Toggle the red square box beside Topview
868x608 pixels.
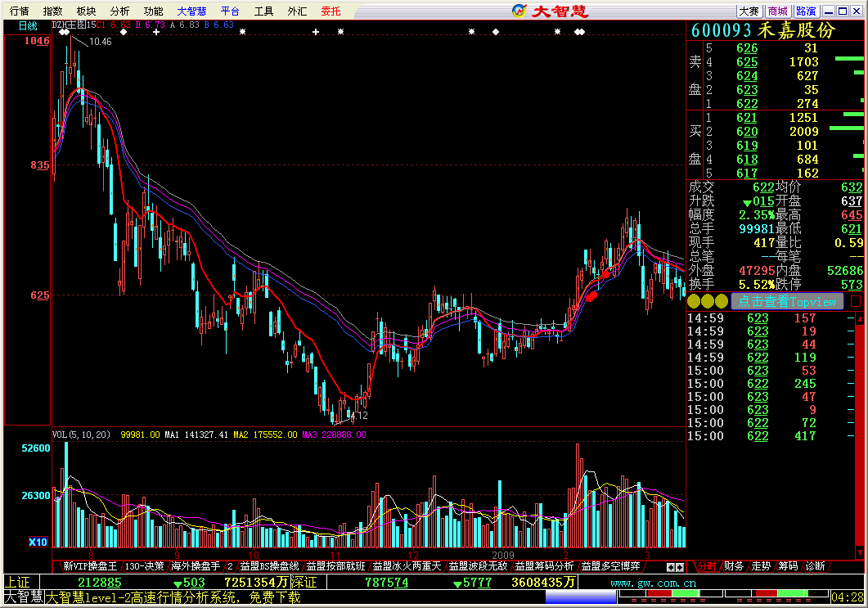pos(856,301)
